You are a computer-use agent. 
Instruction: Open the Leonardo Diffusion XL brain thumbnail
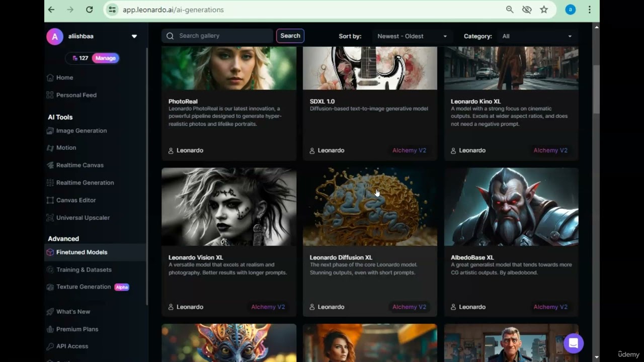370,207
